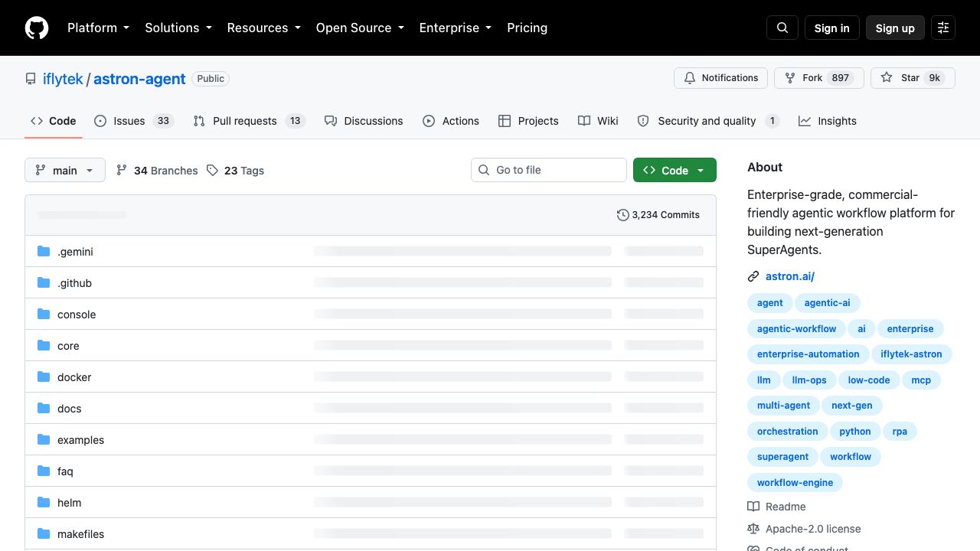The image size is (980, 551).
Task: View the 3,234 Commits history
Action: click(x=658, y=215)
